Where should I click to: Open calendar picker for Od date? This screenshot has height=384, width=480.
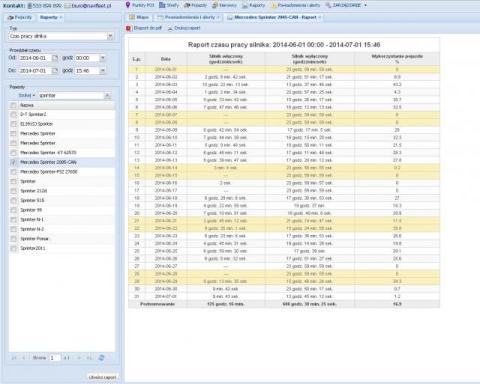[55, 58]
